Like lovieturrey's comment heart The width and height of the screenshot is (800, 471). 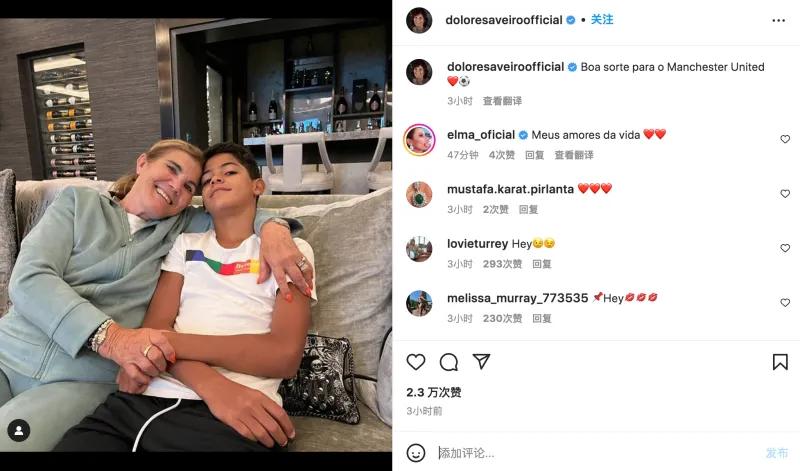pyautogui.click(x=785, y=248)
